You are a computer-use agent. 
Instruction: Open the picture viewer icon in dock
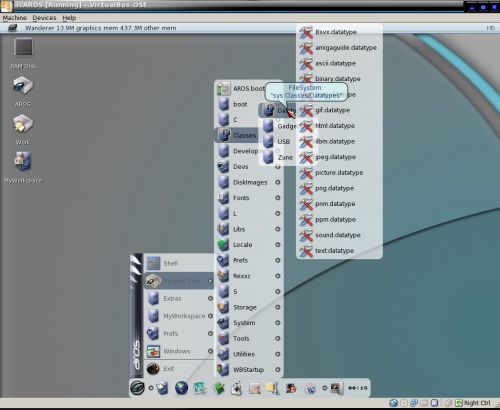tap(200, 388)
